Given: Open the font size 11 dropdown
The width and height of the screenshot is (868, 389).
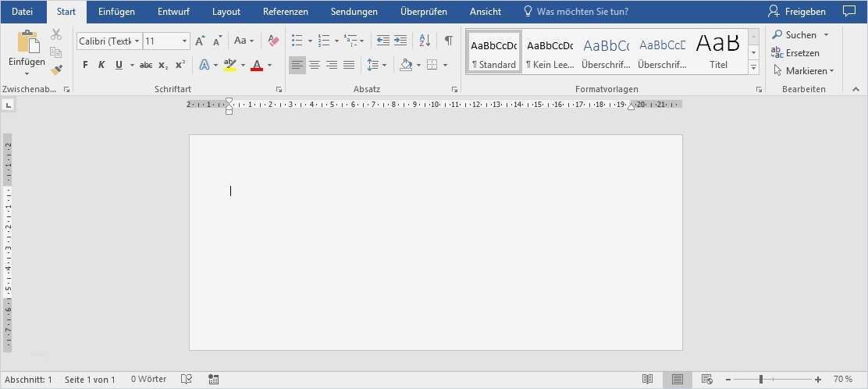Looking at the screenshot, I should (x=184, y=41).
